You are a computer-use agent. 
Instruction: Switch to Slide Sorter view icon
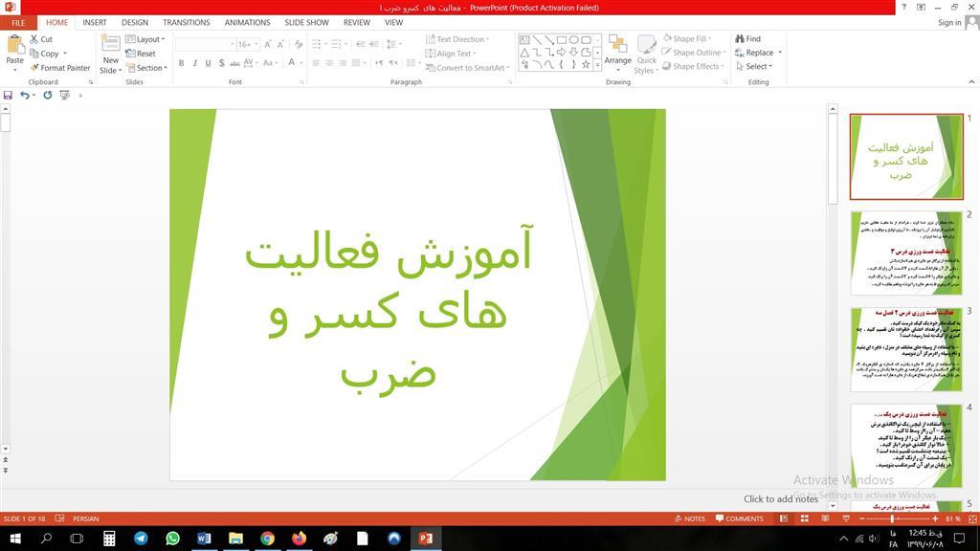tap(806, 518)
